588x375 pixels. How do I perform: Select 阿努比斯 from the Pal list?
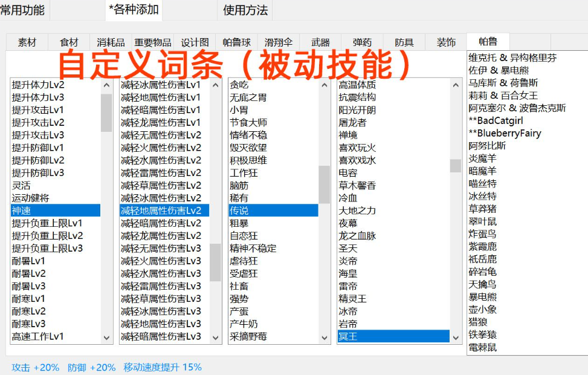click(487, 146)
